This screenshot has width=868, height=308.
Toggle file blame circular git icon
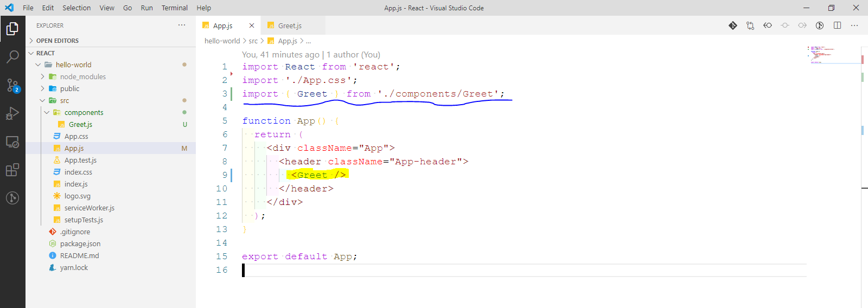pyautogui.click(x=820, y=25)
